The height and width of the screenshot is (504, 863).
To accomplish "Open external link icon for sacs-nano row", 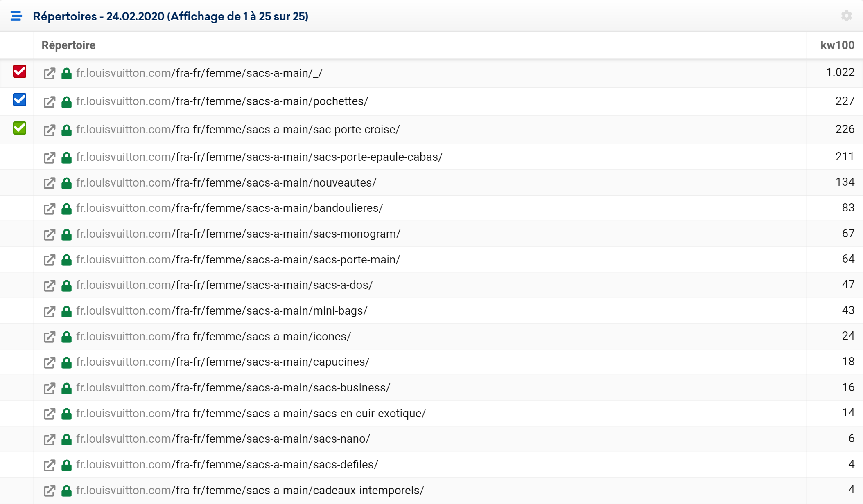I will pyautogui.click(x=50, y=439).
